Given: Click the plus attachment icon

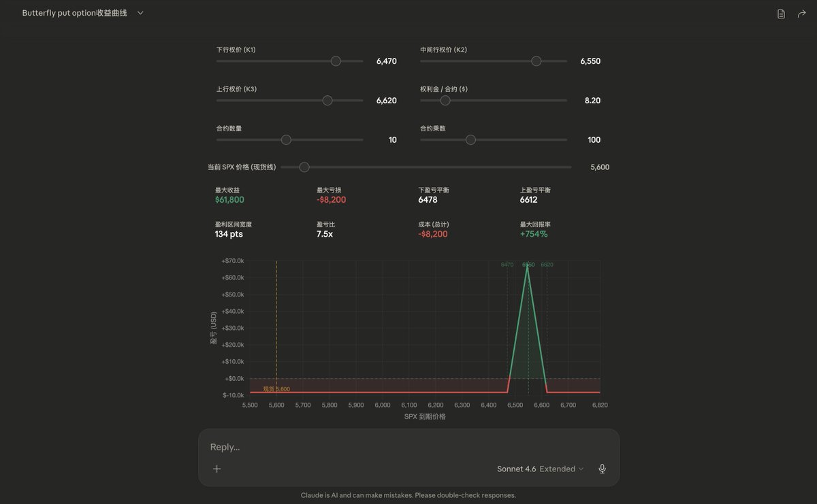Looking at the screenshot, I should click(217, 469).
